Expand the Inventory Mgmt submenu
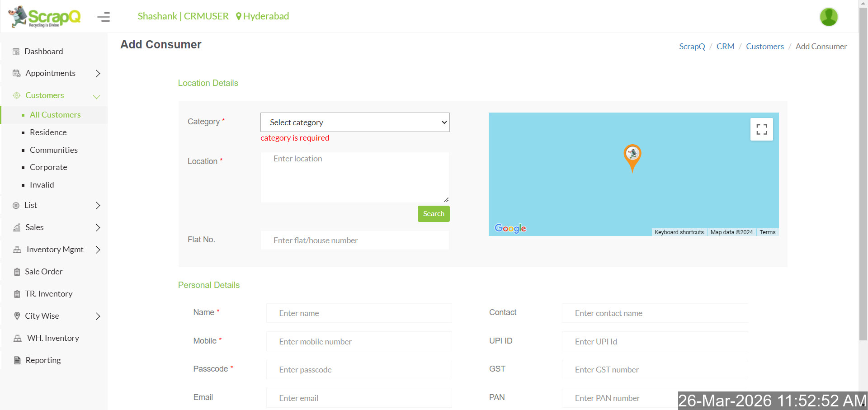 (98, 250)
